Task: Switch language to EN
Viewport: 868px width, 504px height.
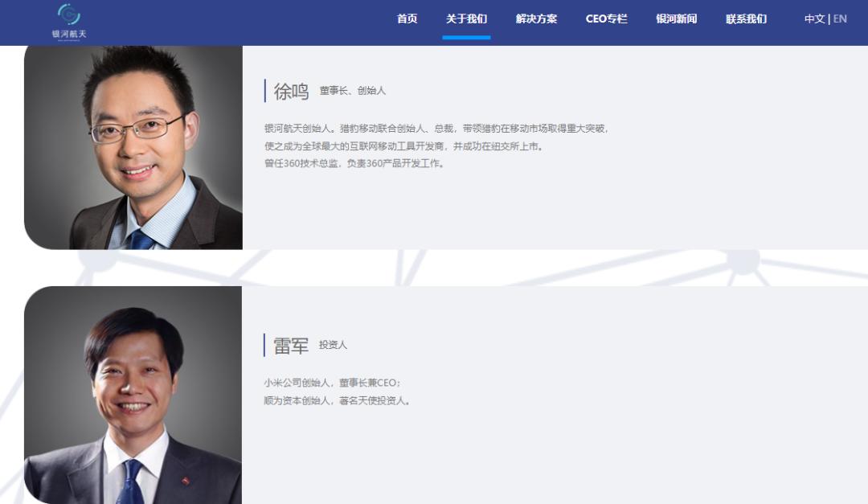Action: [840, 18]
